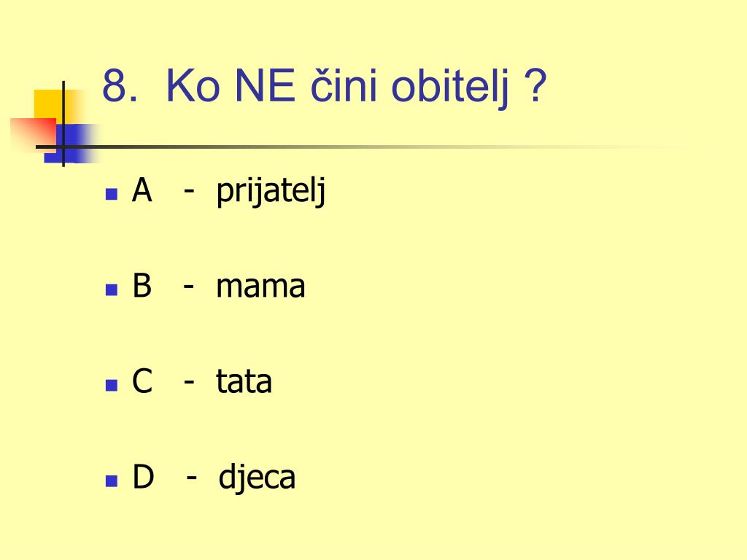
Task: Select answer C - tata
Action: click(x=201, y=381)
